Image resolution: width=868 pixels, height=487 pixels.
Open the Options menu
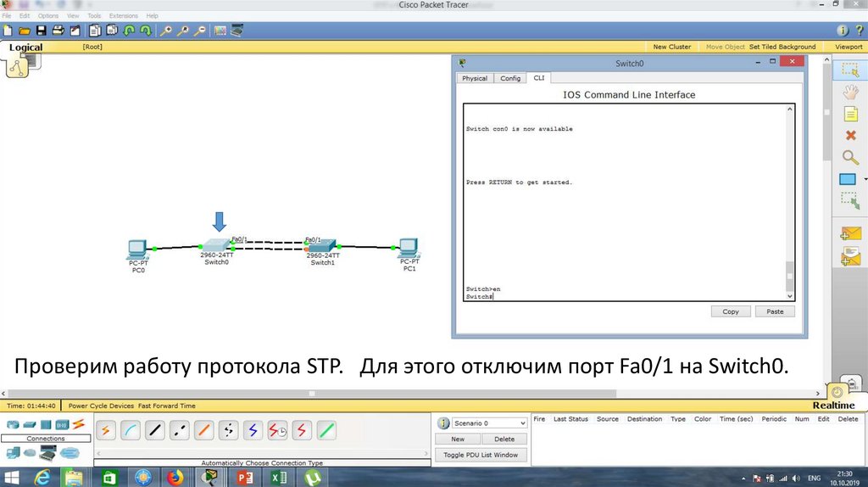click(48, 15)
